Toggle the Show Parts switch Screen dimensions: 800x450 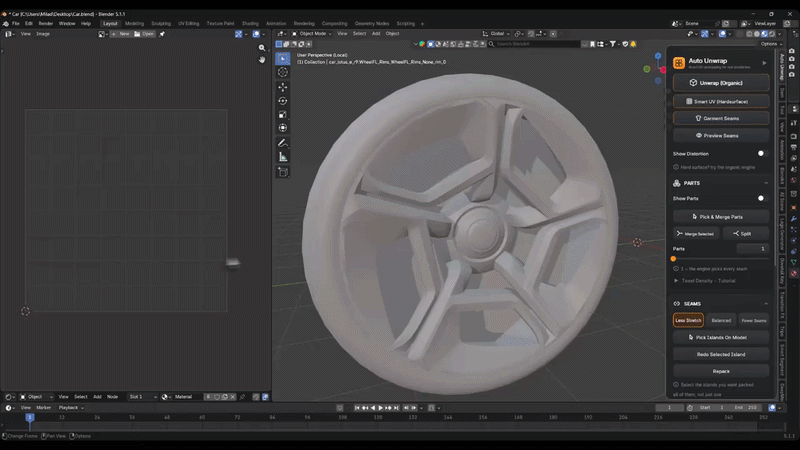(x=762, y=198)
